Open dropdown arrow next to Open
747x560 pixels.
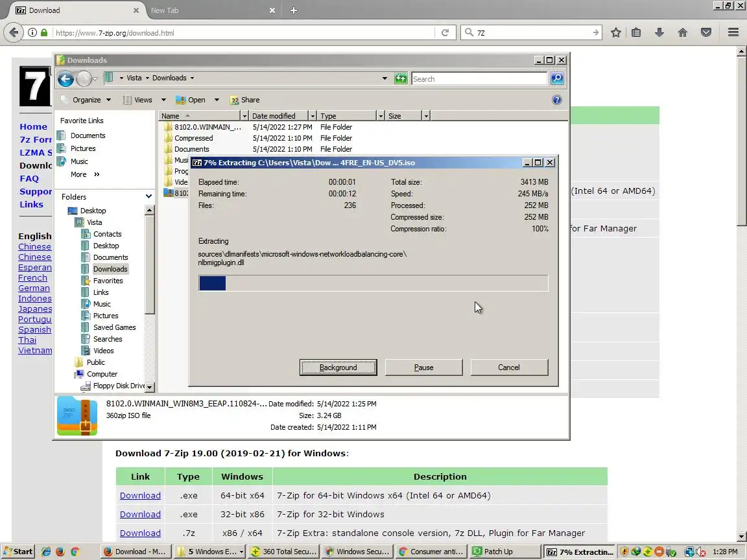217,100
